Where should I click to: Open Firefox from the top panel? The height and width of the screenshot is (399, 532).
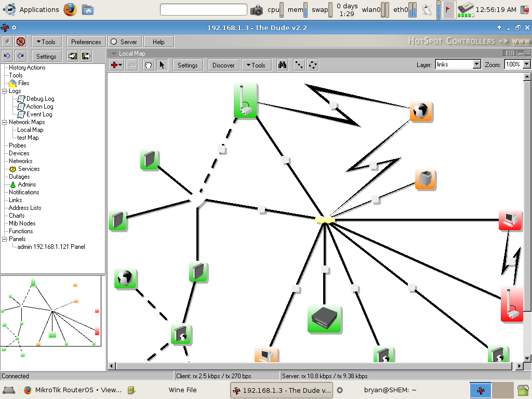point(70,9)
